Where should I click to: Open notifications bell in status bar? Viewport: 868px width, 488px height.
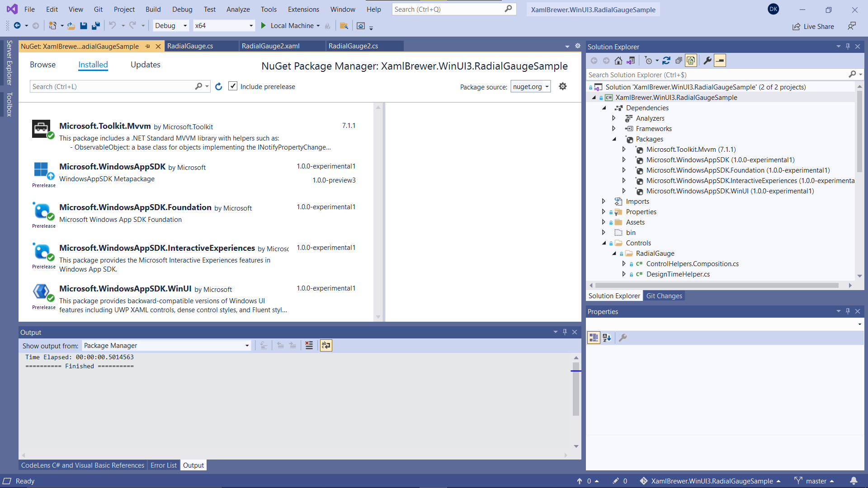(x=854, y=481)
